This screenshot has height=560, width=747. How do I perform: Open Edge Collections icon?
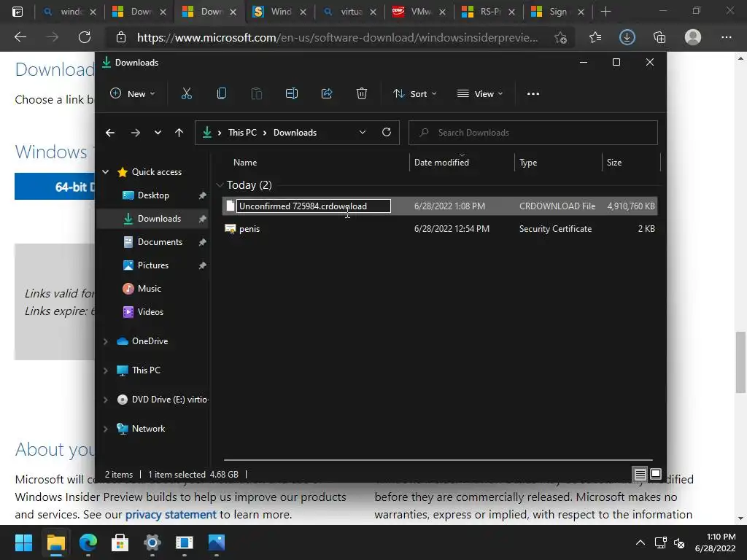click(659, 37)
